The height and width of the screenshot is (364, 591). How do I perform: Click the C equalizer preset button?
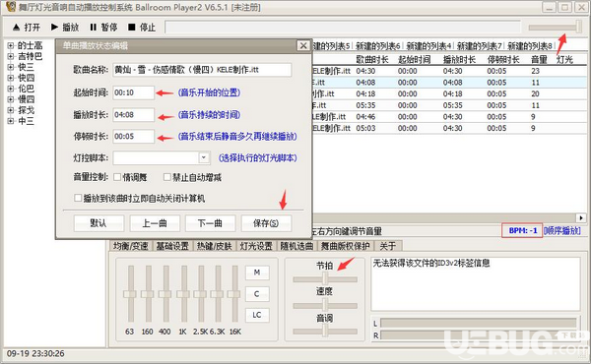[x=257, y=294]
